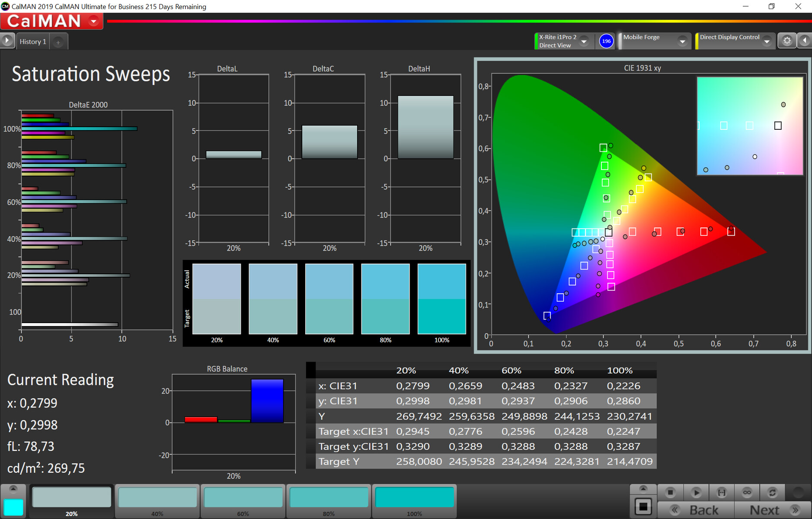Open the Mobile Forge source dropdown
The width and height of the screenshot is (812, 519).
682,42
